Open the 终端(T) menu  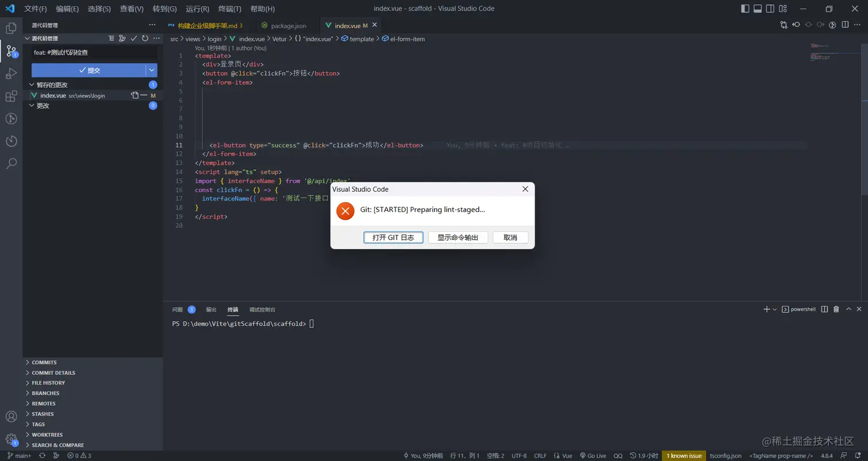coord(230,9)
